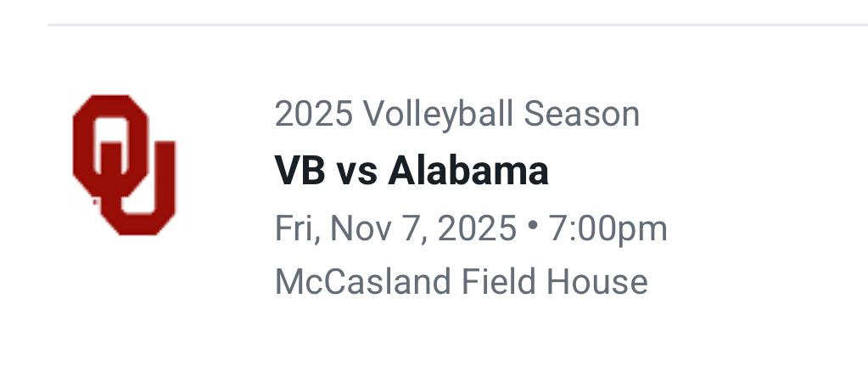Click the words "Field House" in the venue
The height and width of the screenshot is (383, 868).
tap(555, 281)
